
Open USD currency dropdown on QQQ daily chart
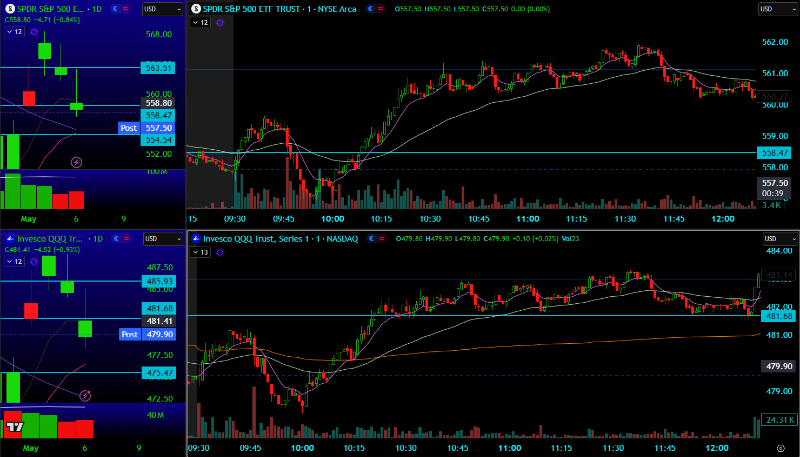coord(162,238)
